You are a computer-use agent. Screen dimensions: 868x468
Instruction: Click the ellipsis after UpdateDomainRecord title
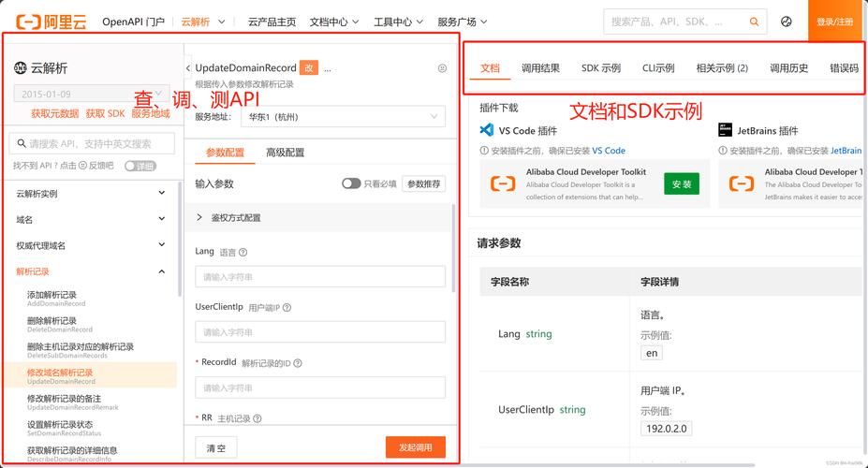coord(327,69)
